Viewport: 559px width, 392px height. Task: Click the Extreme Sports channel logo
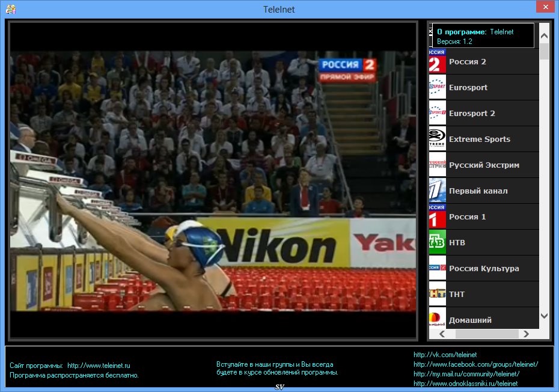click(438, 139)
